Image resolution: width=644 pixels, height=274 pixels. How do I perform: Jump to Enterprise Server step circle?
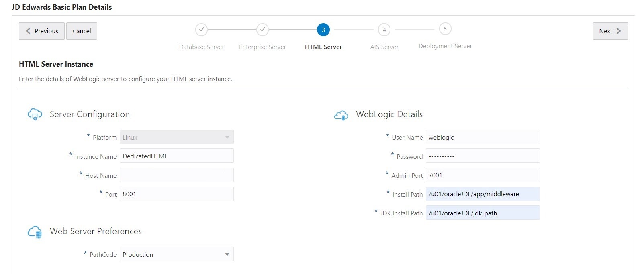click(x=262, y=30)
